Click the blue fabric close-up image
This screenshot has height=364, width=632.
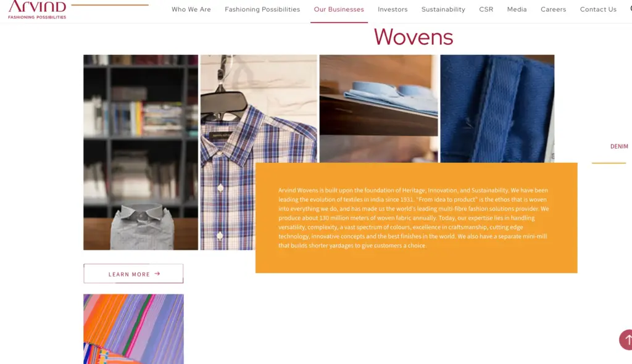pyautogui.click(x=497, y=109)
